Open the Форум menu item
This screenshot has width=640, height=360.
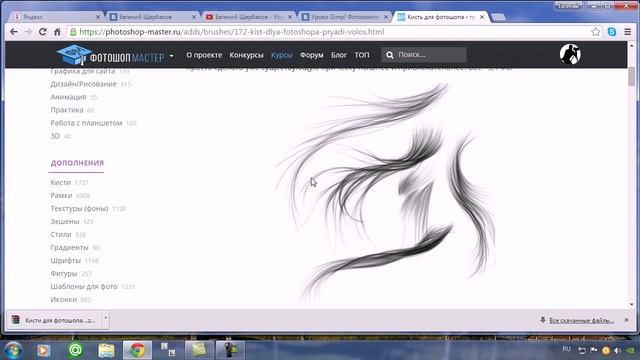[x=311, y=55]
